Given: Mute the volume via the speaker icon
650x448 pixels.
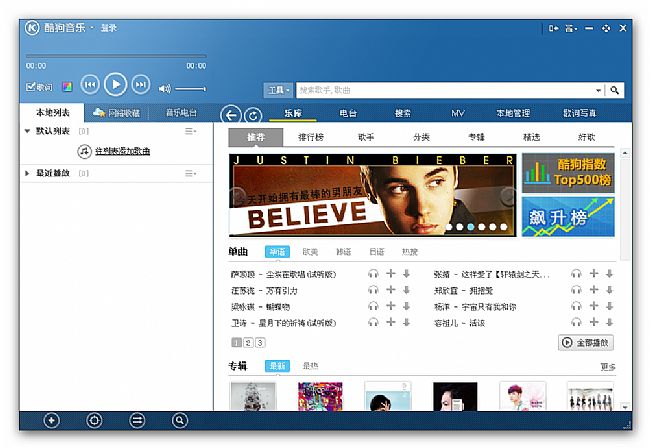Looking at the screenshot, I should (x=164, y=88).
